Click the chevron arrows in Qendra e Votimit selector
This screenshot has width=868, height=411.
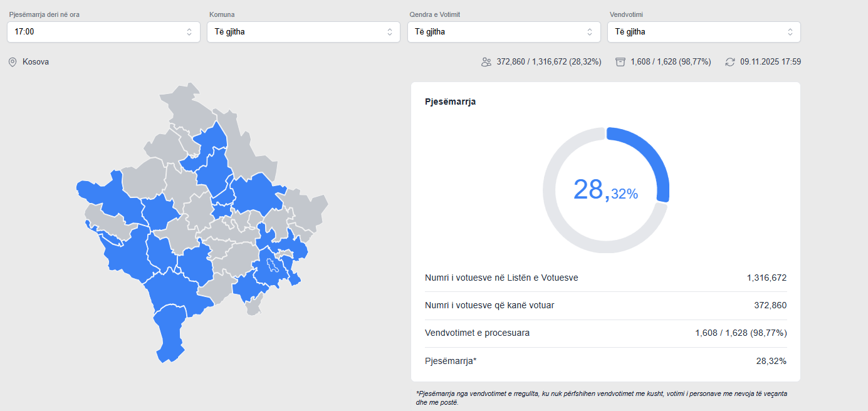point(589,32)
